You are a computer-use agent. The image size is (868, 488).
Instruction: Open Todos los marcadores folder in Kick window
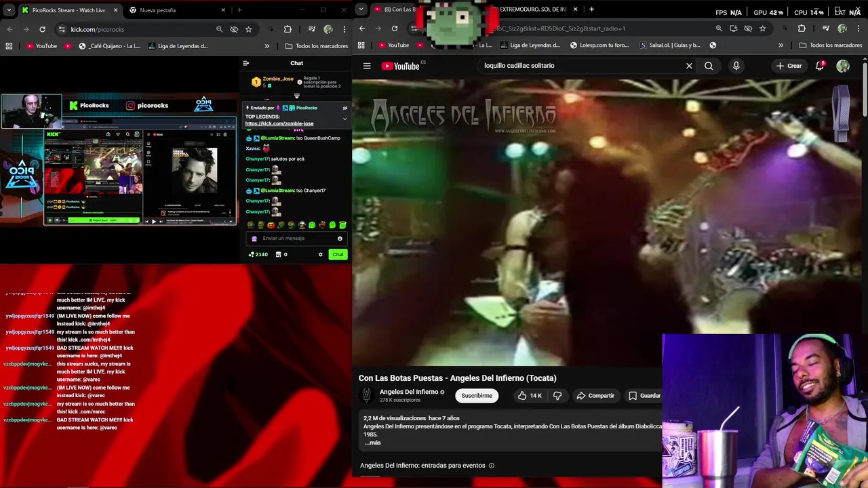pyautogui.click(x=317, y=46)
